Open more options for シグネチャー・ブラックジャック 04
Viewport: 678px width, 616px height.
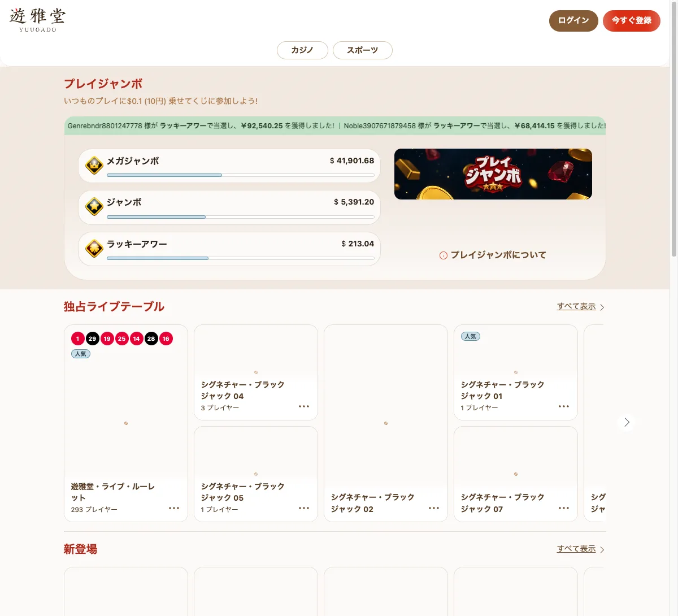(304, 406)
